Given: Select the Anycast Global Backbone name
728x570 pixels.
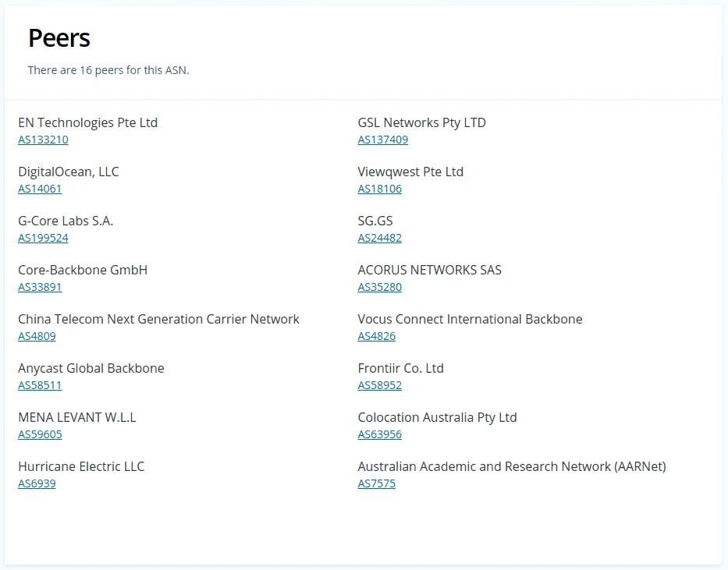Looking at the screenshot, I should tap(91, 368).
